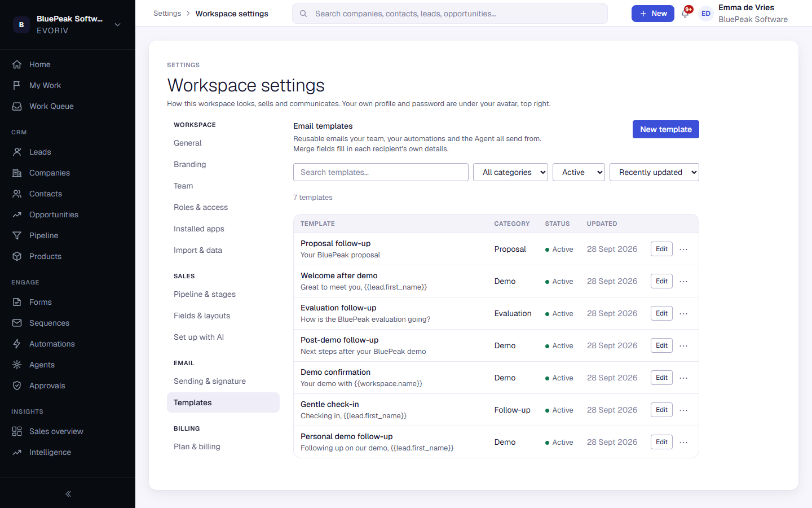Click the Intelligence trend icon
This screenshot has height=508, width=812.
click(17, 452)
